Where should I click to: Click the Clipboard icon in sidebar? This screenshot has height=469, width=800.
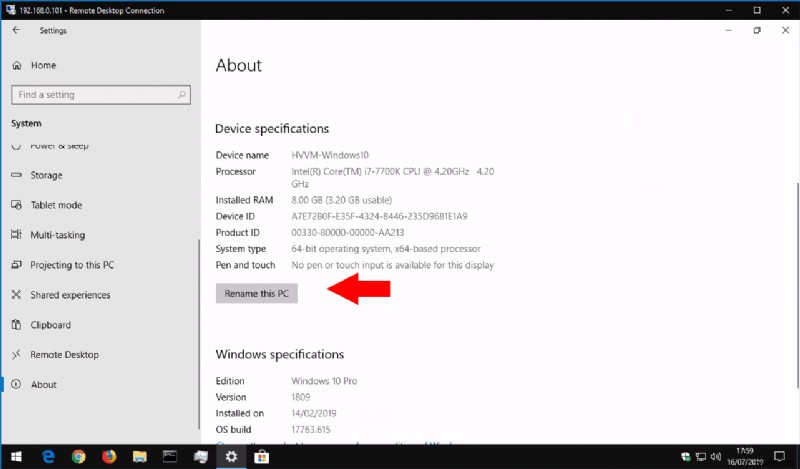(x=16, y=325)
